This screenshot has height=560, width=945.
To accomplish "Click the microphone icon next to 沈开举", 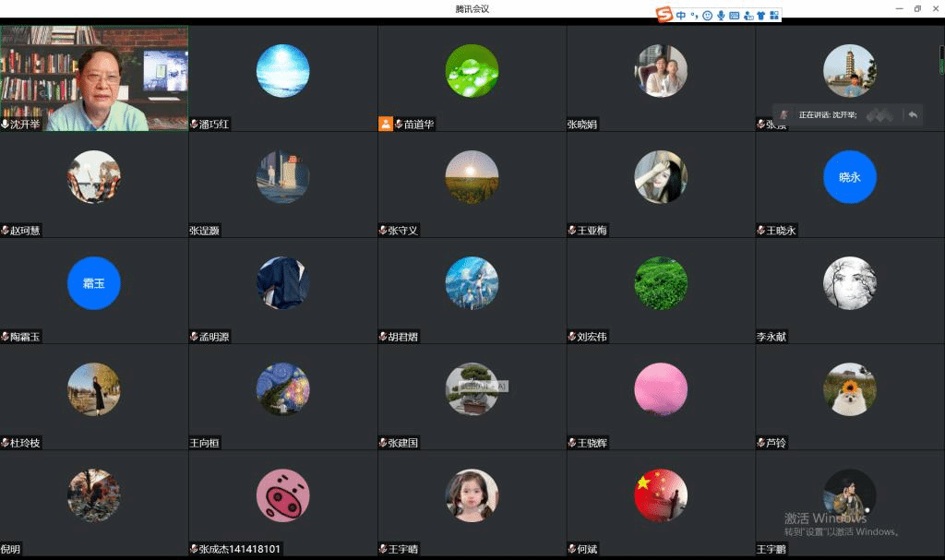I will [6, 124].
